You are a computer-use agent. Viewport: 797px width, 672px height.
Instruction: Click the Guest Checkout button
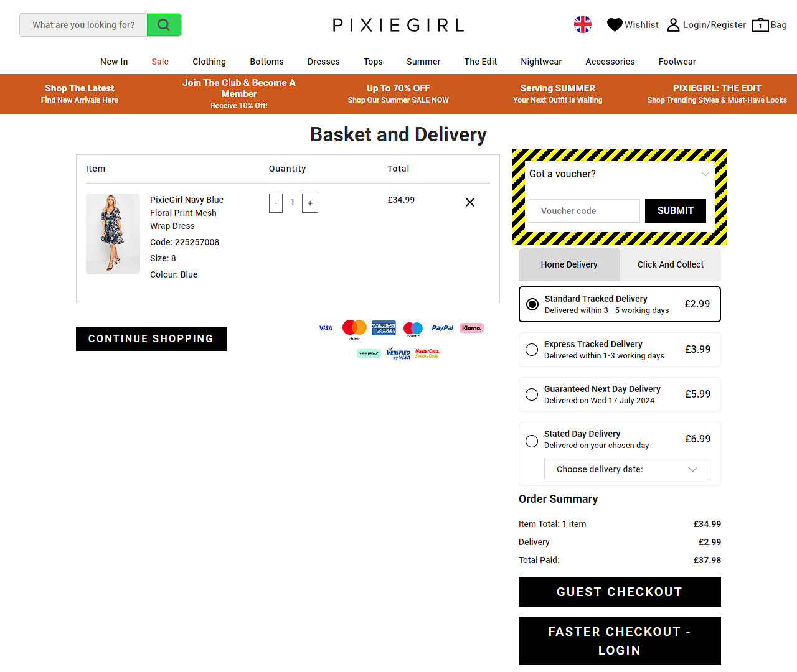(620, 592)
